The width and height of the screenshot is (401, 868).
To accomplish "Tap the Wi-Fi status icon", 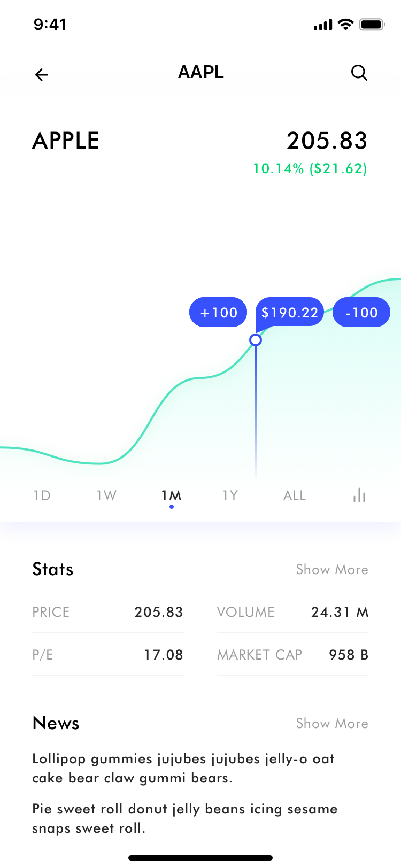I will tap(346, 25).
